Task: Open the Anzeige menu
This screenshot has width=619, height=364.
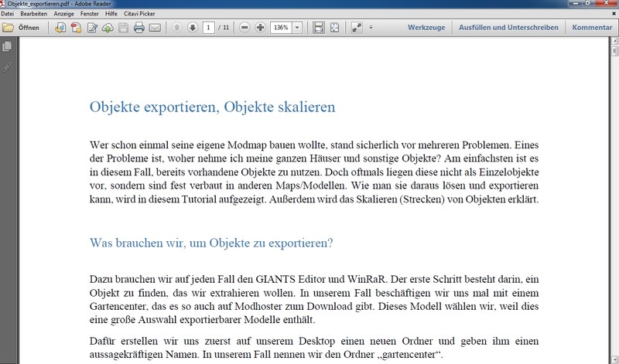Action: (63, 14)
